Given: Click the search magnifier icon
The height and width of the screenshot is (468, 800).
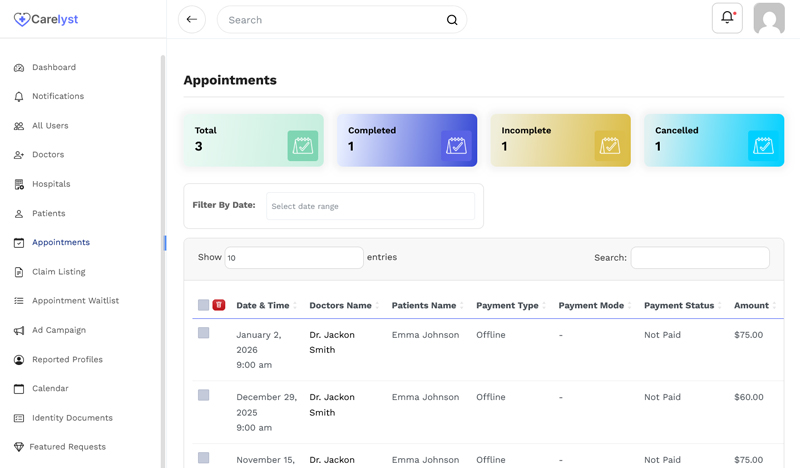Looking at the screenshot, I should [452, 20].
